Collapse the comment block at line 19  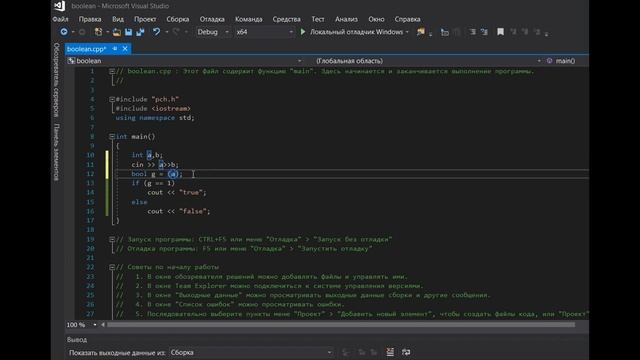(112, 240)
